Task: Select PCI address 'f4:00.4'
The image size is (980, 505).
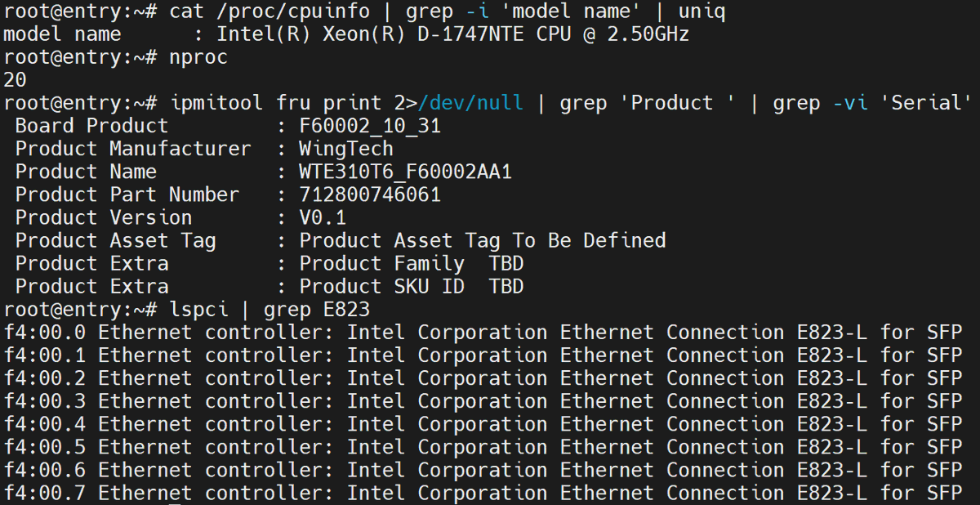Action: (x=45, y=423)
